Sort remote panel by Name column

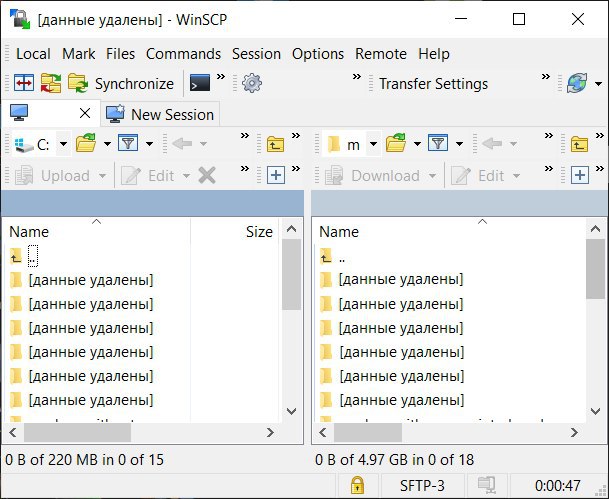451,231
